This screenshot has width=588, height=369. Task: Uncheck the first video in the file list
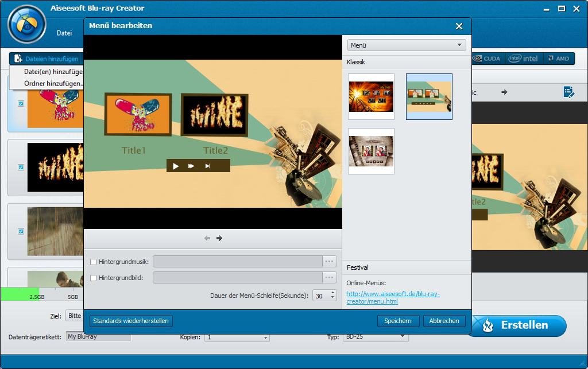click(21, 103)
